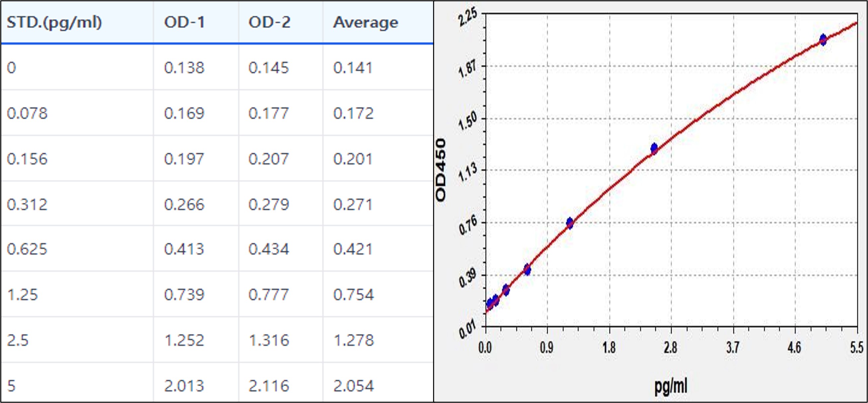Viewport: 868px width, 403px height.
Task: Click the Average column header
Action: [366, 23]
